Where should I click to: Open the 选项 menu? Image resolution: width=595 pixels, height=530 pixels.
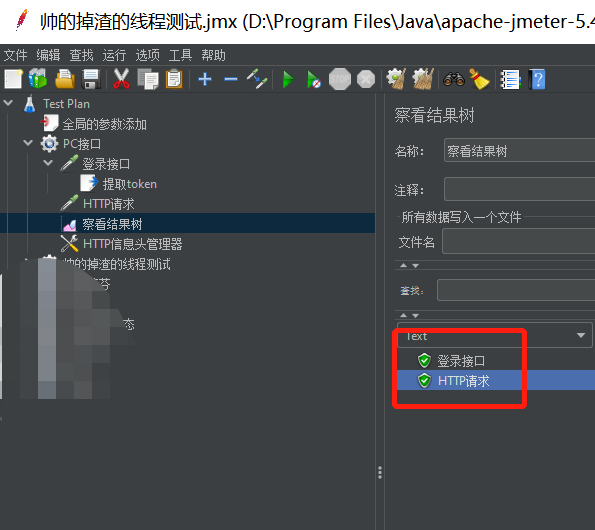pos(148,55)
